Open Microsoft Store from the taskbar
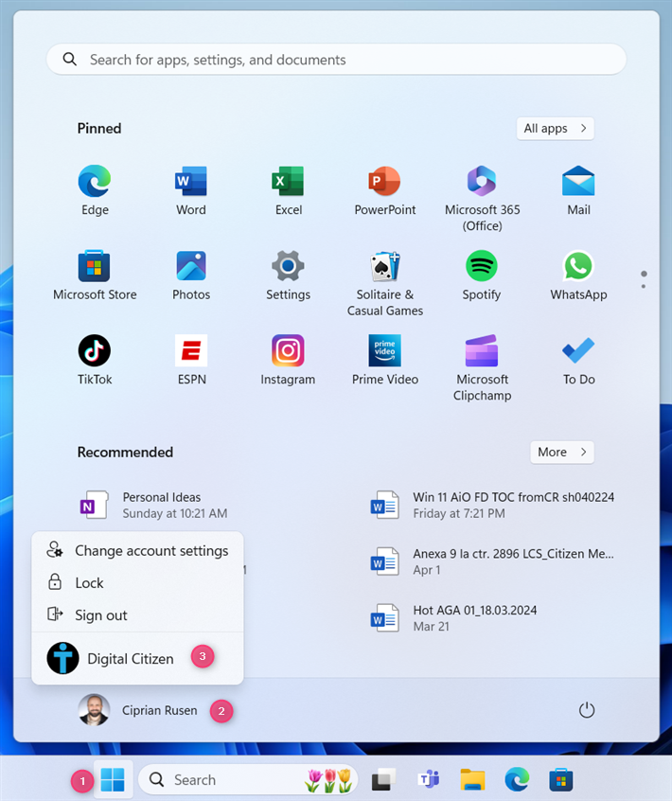672x801 pixels. coord(561,779)
